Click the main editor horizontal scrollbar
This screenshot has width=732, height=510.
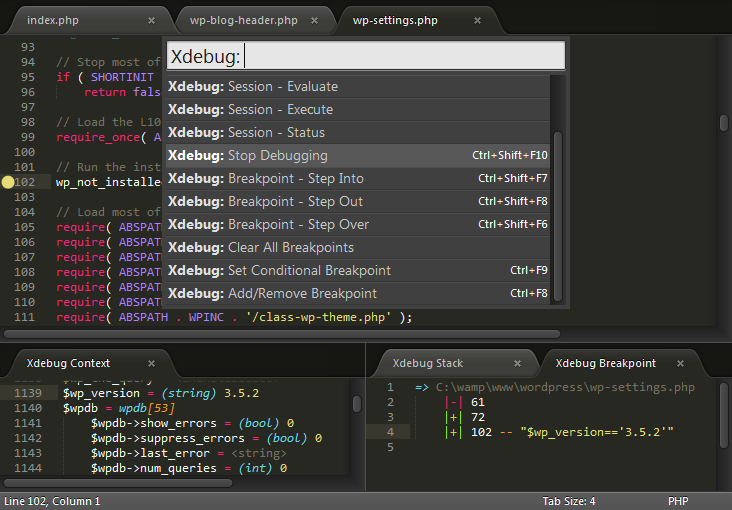[282, 334]
